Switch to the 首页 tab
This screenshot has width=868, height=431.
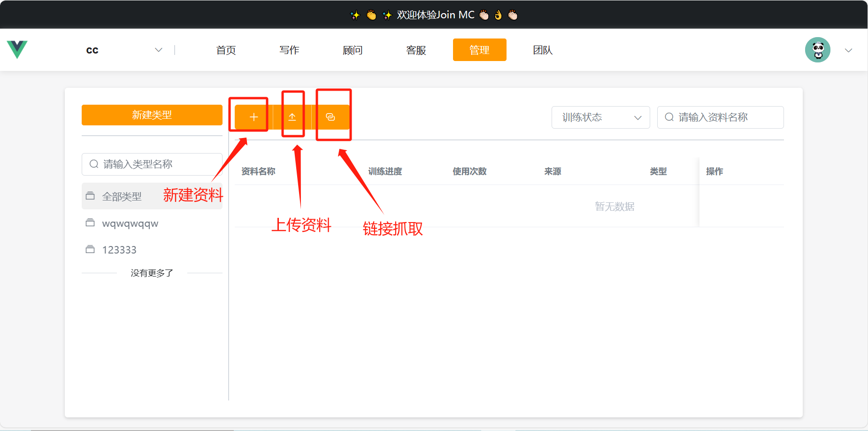coord(226,50)
